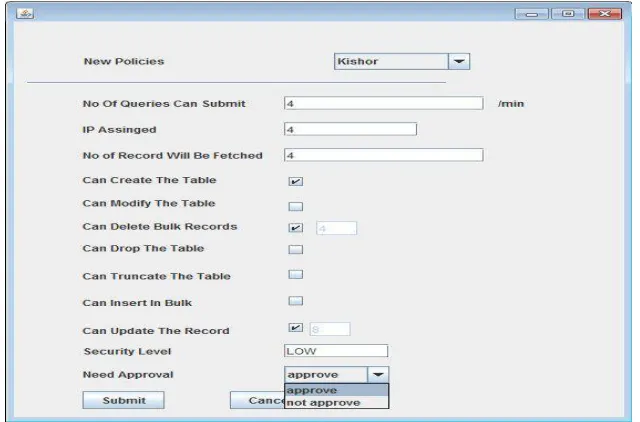
Task: Uncheck Can Delete Bulk Records checkbox
Action: coord(296,228)
